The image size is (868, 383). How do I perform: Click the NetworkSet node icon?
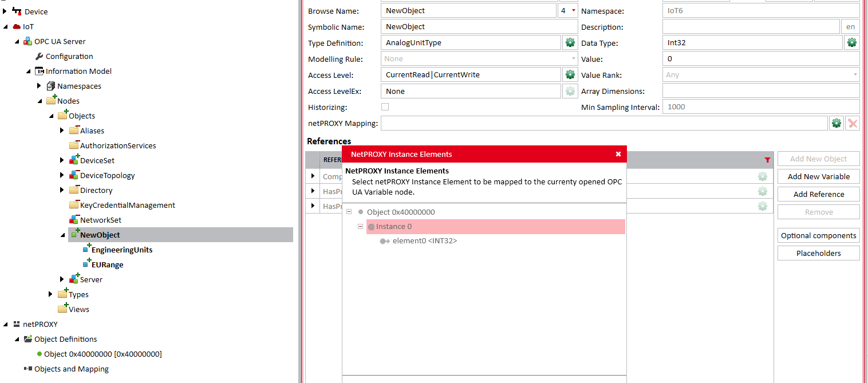(x=74, y=219)
